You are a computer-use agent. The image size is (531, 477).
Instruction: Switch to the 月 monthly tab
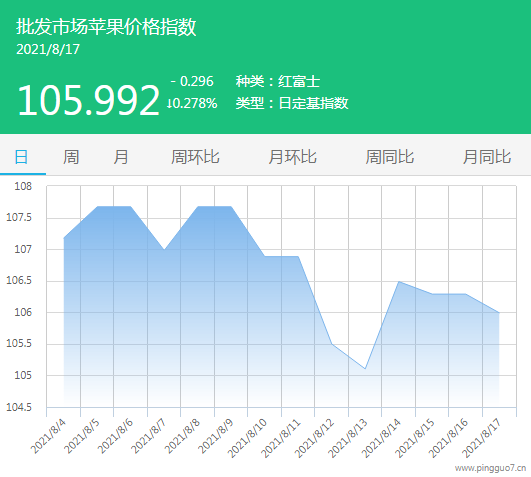[x=121, y=157]
